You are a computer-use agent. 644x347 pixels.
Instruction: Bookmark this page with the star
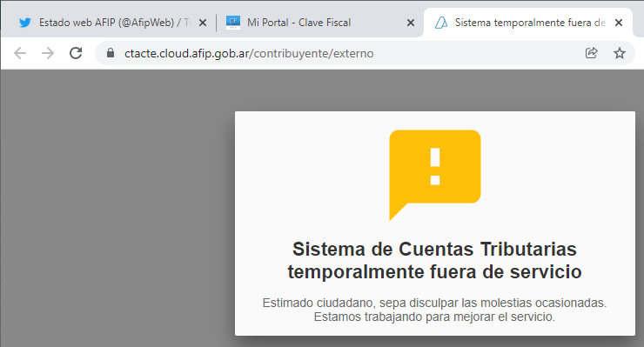620,53
